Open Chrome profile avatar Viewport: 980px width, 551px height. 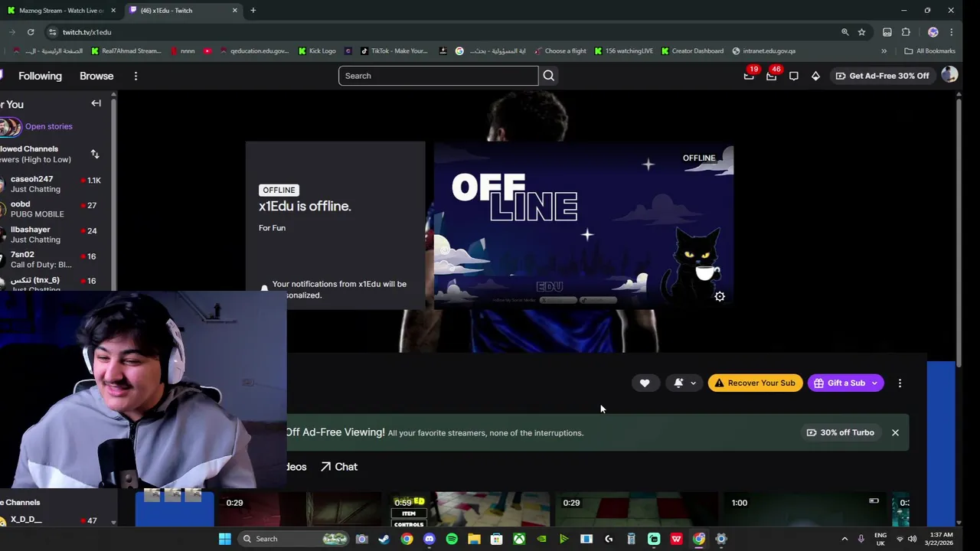coord(933,32)
